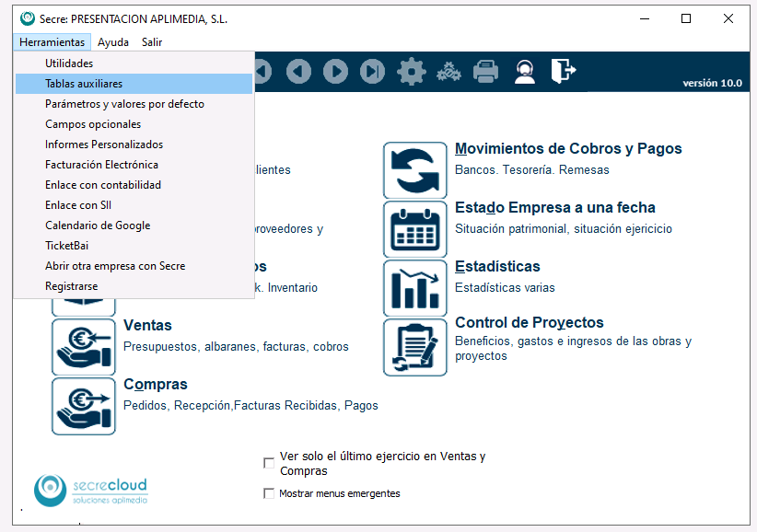Toggle Mostrar menus emergentes checkbox
The height and width of the screenshot is (532, 757).
269,493
